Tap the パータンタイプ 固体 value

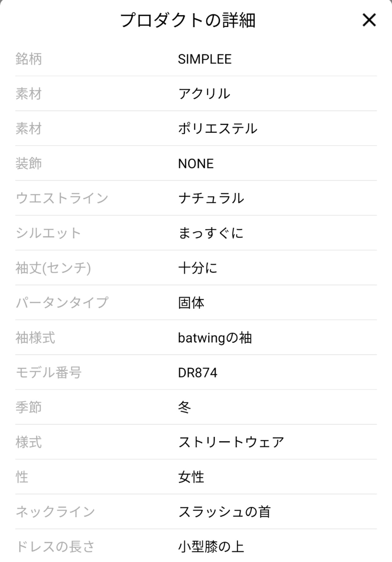[x=191, y=303]
